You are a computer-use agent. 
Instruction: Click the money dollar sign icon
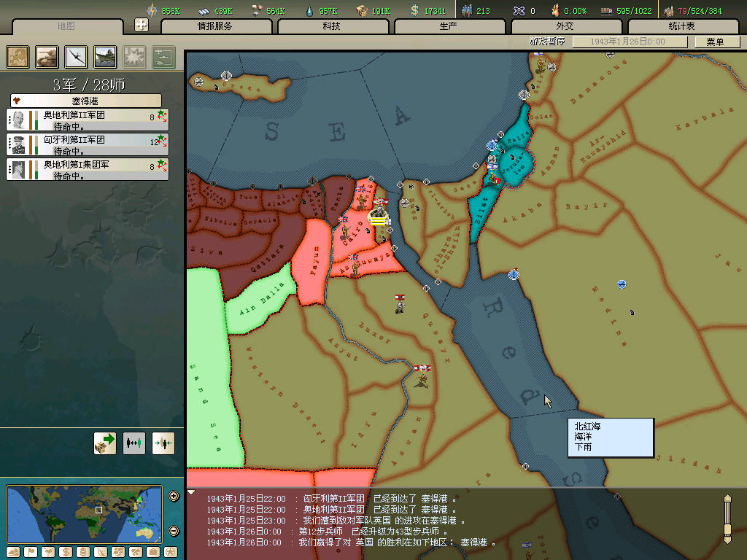click(x=414, y=10)
